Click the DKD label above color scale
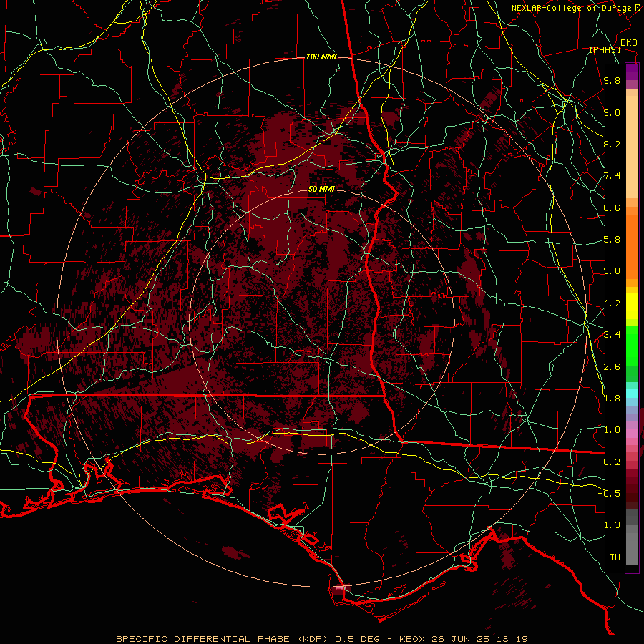Screen dimensions: 644x644 click(x=628, y=43)
